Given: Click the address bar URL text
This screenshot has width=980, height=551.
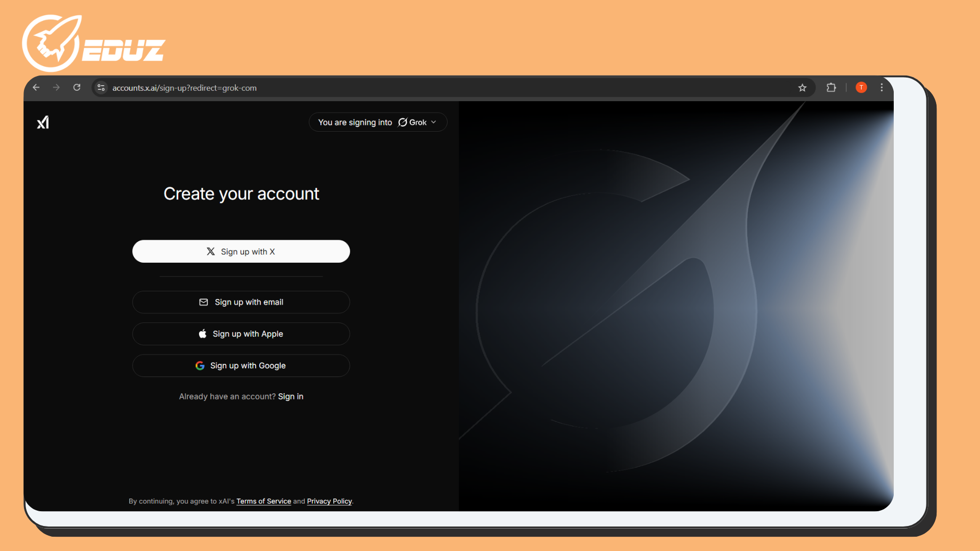Looking at the screenshot, I should [x=184, y=88].
